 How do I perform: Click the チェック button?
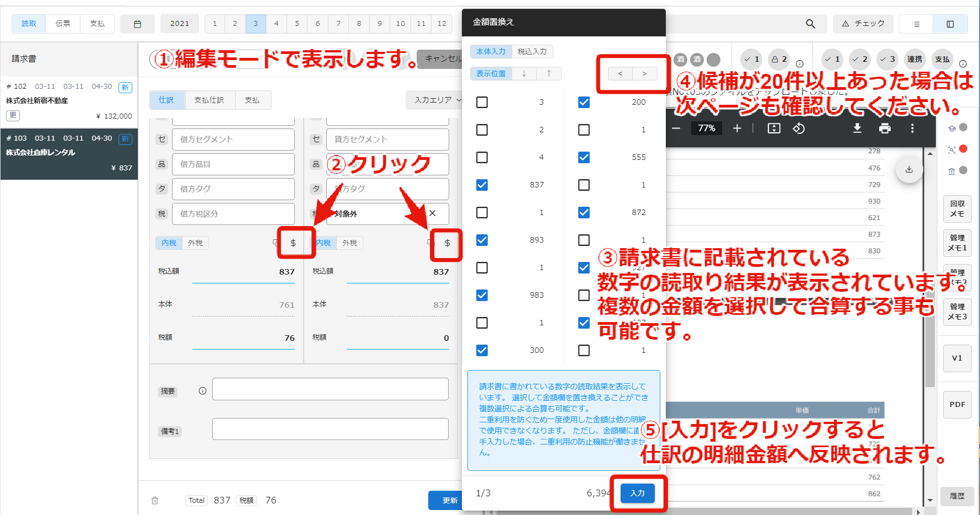click(x=863, y=24)
